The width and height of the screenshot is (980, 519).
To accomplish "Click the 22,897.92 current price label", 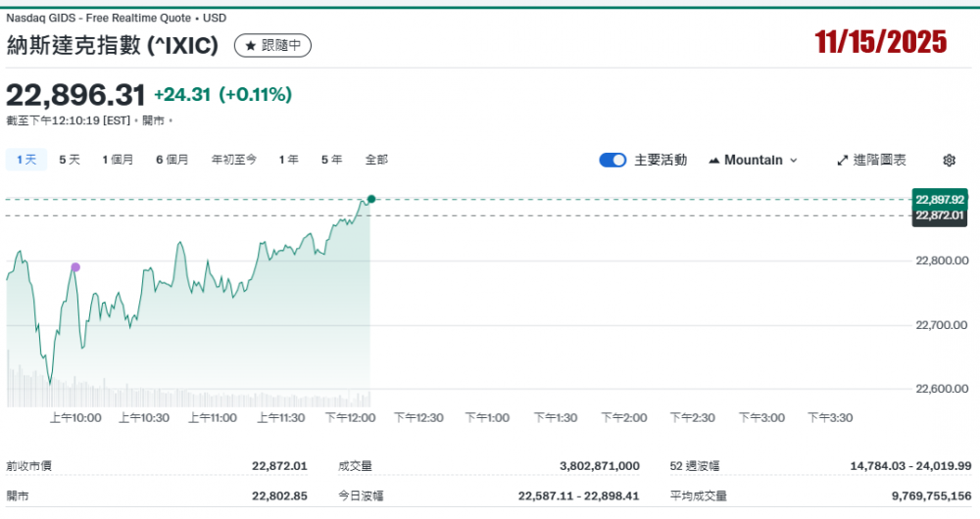I will 940,199.
